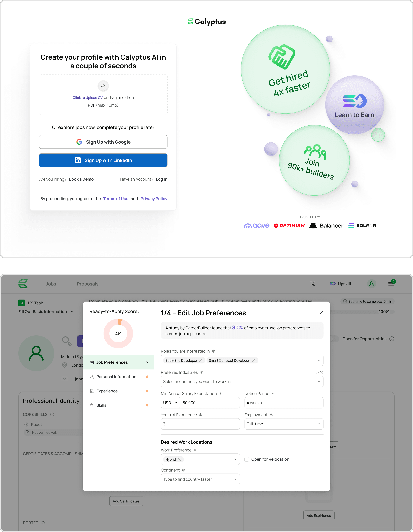Open the user profile avatar icon
This screenshot has width=413, height=532.
pyautogui.click(x=371, y=284)
